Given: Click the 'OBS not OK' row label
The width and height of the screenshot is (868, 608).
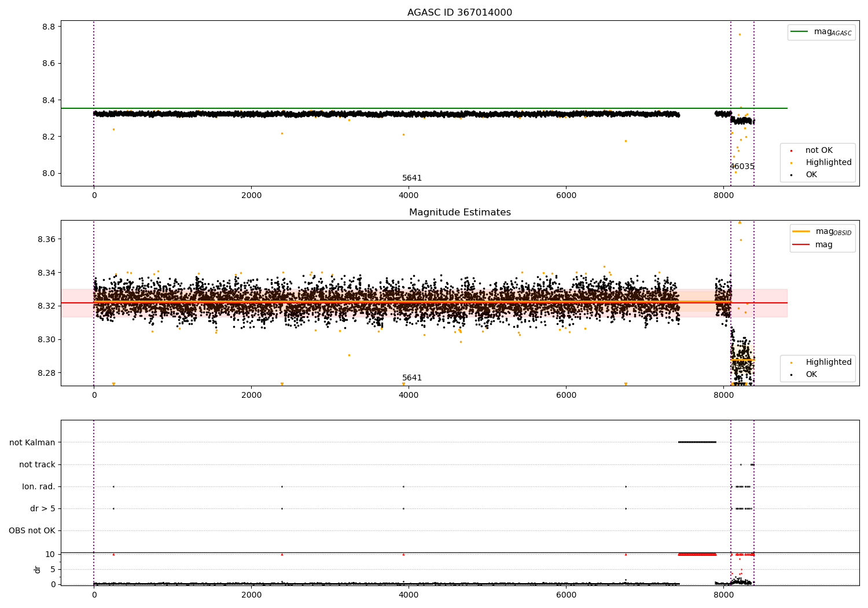Looking at the screenshot, I should pyautogui.click(x=32, y=531).
